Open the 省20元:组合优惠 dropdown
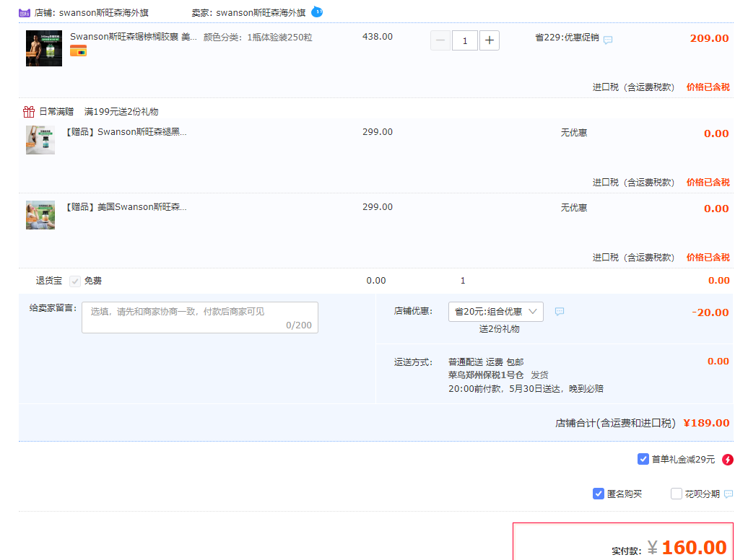Viewport: 748px width, 560px height. [x=495, y=312]
